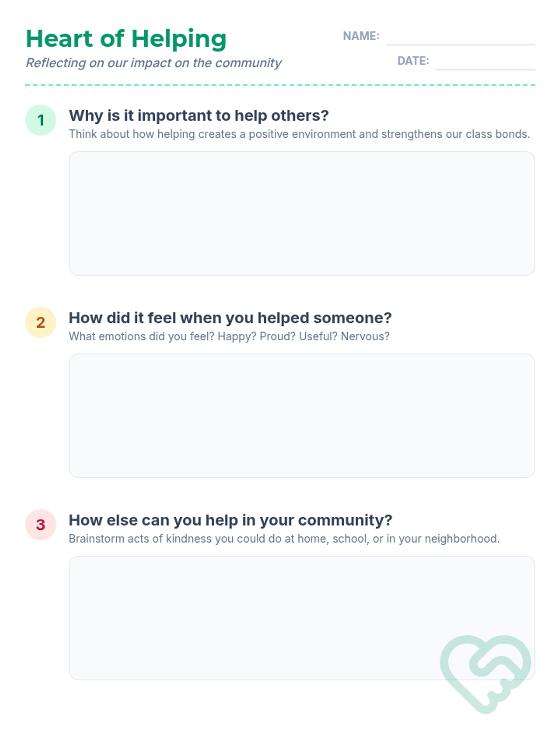Click the DATE: label
Image resolution: width=560 pixels, height=747 pixels.
click(413, 61)
